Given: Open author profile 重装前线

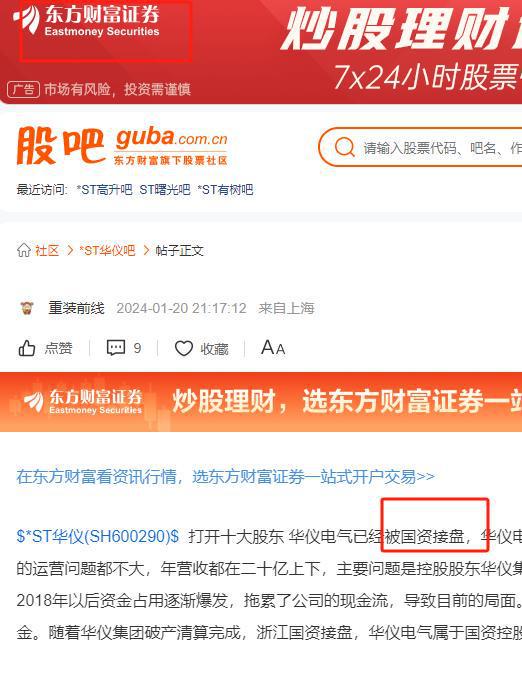Looking at the screenshot, I should tap(76, 308).
